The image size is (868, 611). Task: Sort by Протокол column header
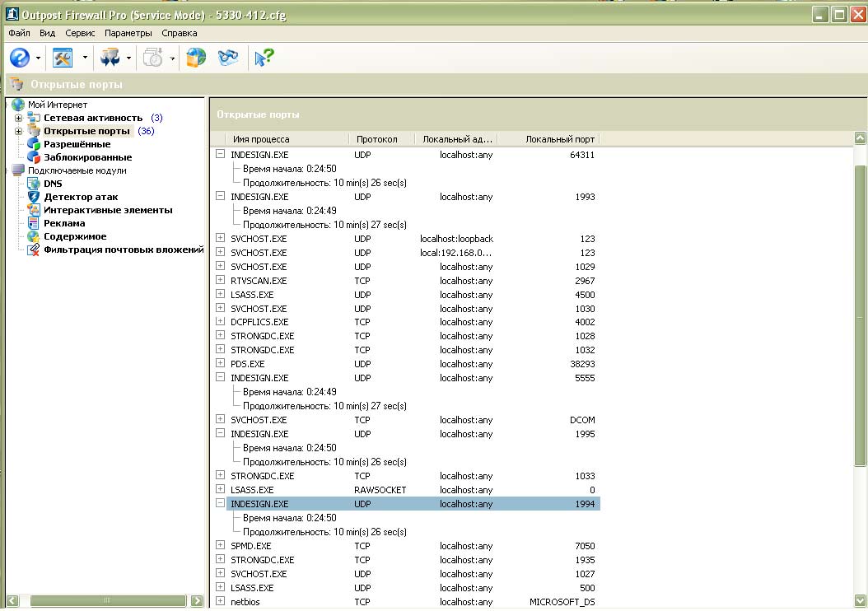[381, 139]
